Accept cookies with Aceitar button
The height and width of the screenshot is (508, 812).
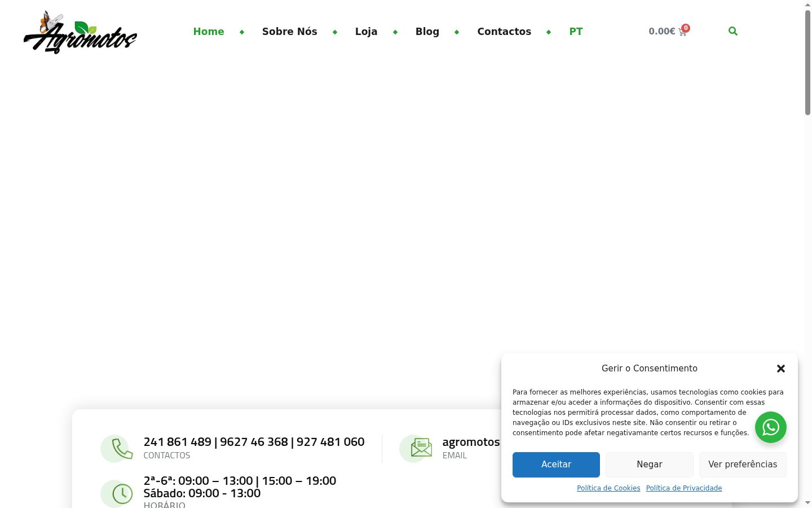[556, 465]
